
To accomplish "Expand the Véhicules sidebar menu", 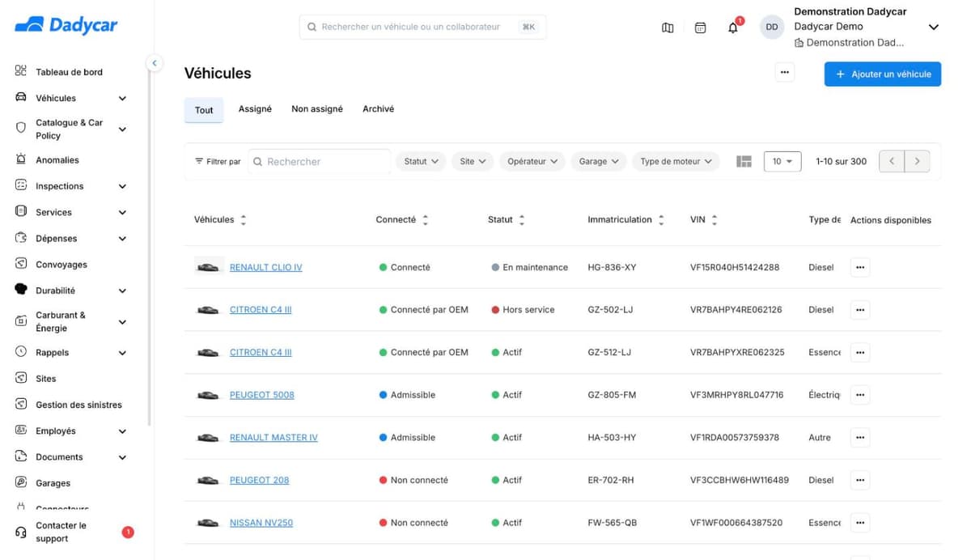I will pos(122,98).
